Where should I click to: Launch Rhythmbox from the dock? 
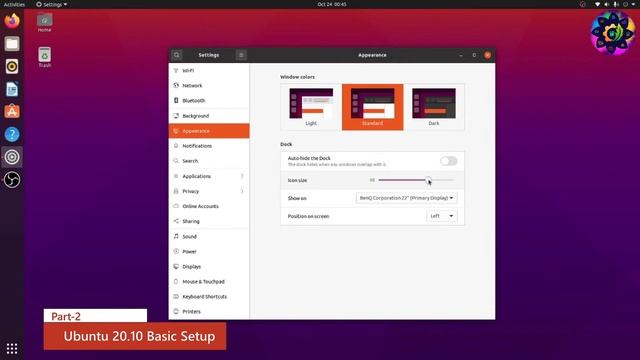coord(12,67)
